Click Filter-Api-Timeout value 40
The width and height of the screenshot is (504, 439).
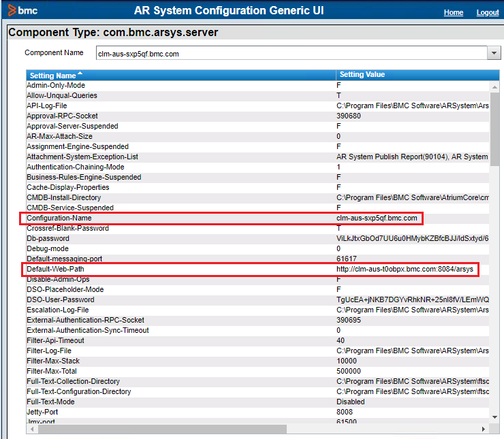pos(341,341)
